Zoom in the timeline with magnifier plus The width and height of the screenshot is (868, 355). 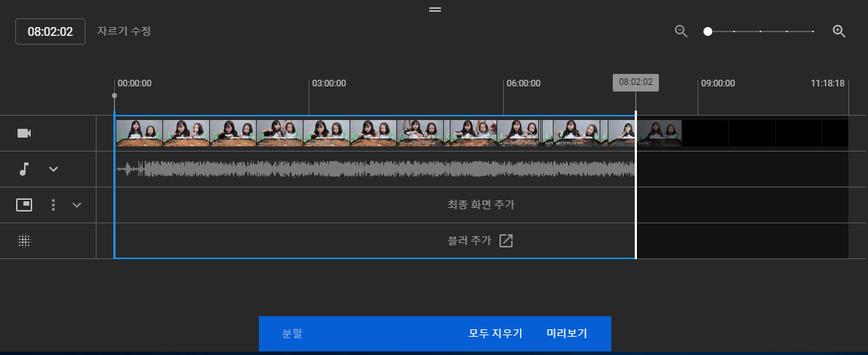tap(839, 31)
